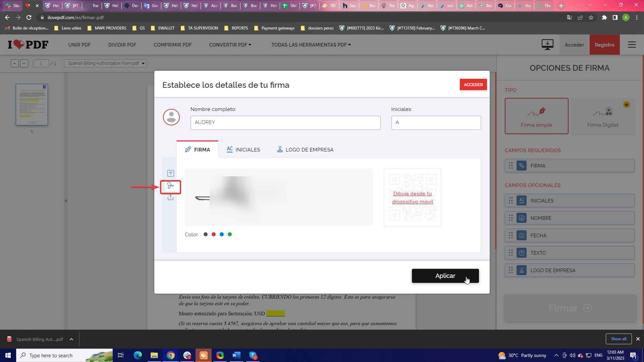The height and width of the screenshot is (362, 644).
Task: Expand Todas las herramientas PDF menu
Action: [311, 45]
